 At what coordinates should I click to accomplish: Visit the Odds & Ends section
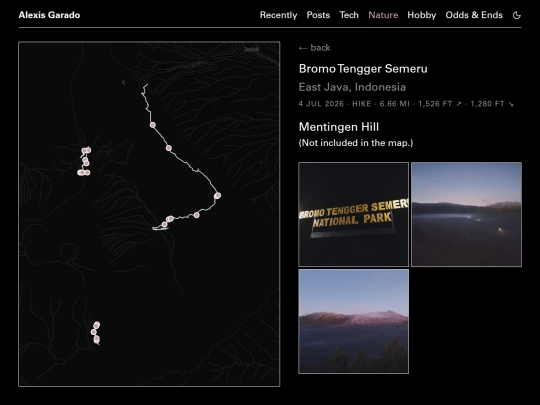pos(474,15)
